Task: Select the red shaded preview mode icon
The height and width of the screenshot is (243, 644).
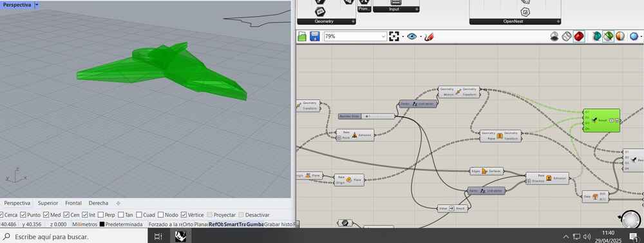Action: point(579,37)
